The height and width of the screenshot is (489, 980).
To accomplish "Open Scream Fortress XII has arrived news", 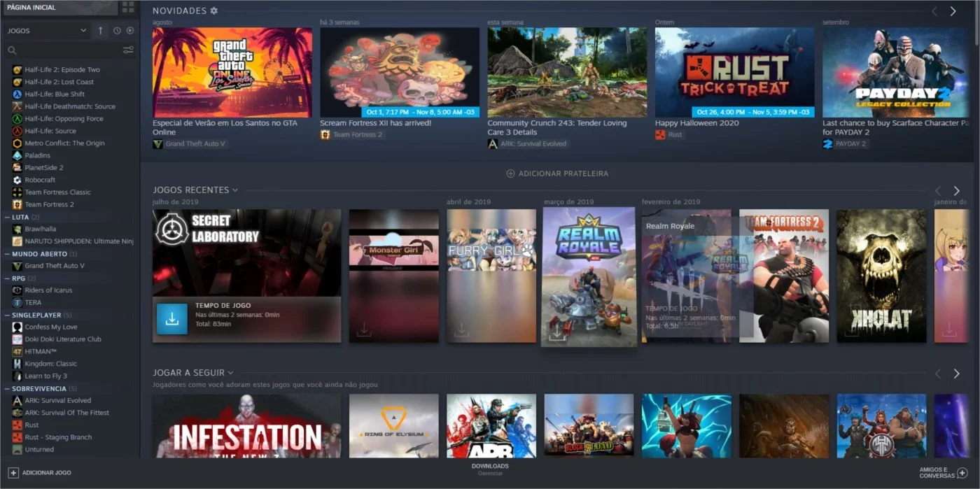I will 375,123.
